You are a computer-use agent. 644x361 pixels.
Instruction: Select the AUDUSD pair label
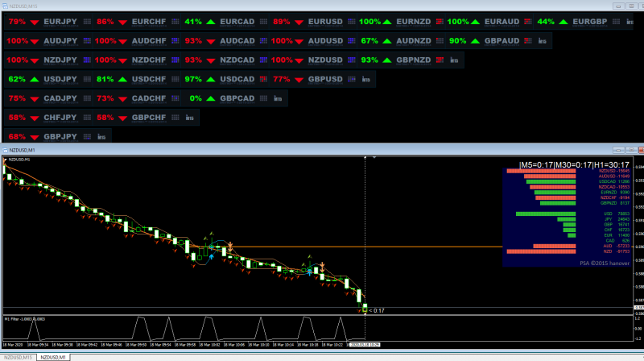point(325,41)
